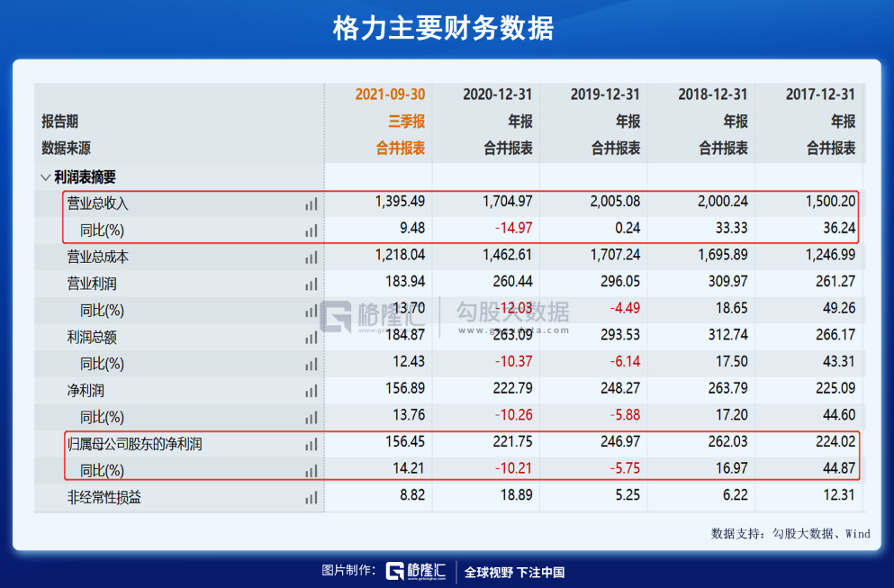Click the red value -6.14
894x588 pixels.
click(625, 362)
